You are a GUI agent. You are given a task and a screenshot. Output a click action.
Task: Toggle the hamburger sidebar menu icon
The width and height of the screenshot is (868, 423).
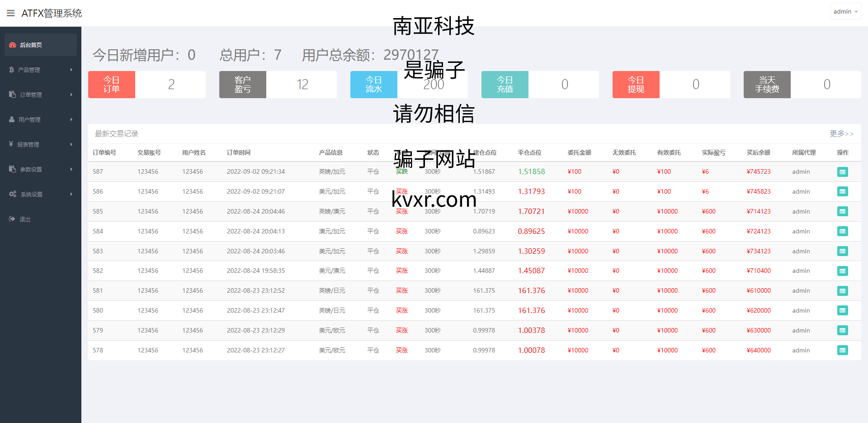pyautogui.click(x=11, y=13)
